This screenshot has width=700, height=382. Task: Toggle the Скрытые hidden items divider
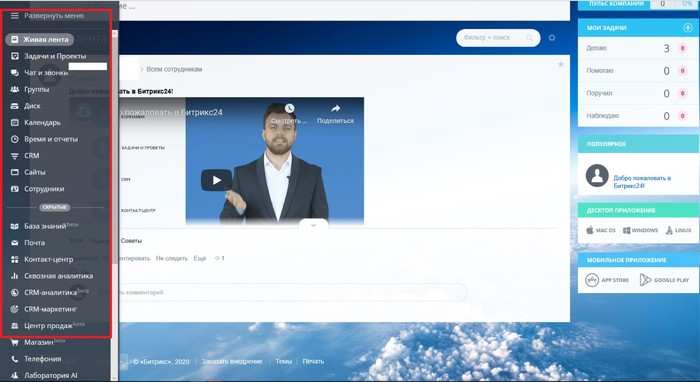coord(54,207)
